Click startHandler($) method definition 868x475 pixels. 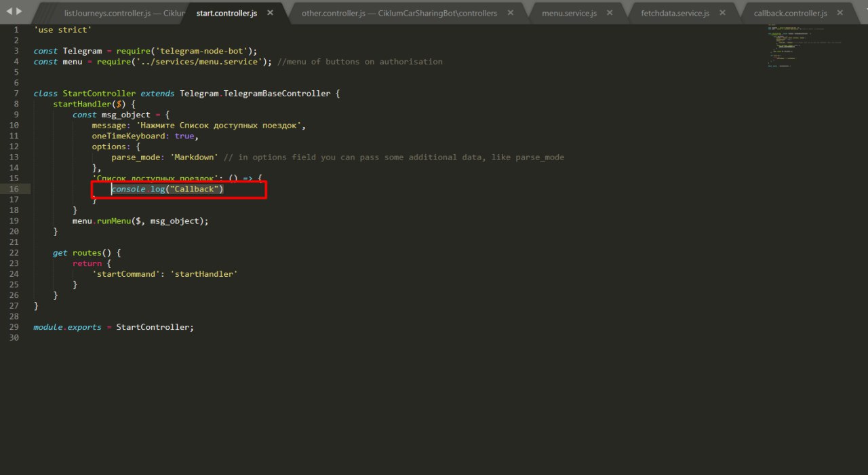[x=90, y=104]
